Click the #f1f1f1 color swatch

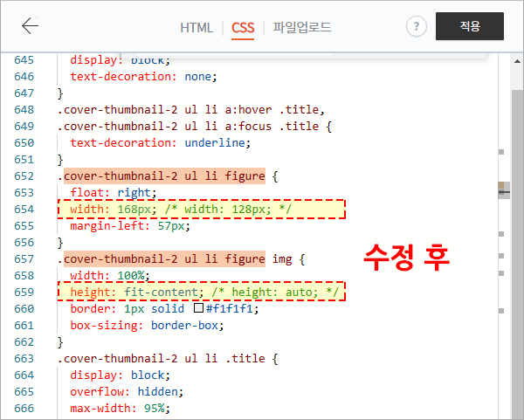(198, 307)
